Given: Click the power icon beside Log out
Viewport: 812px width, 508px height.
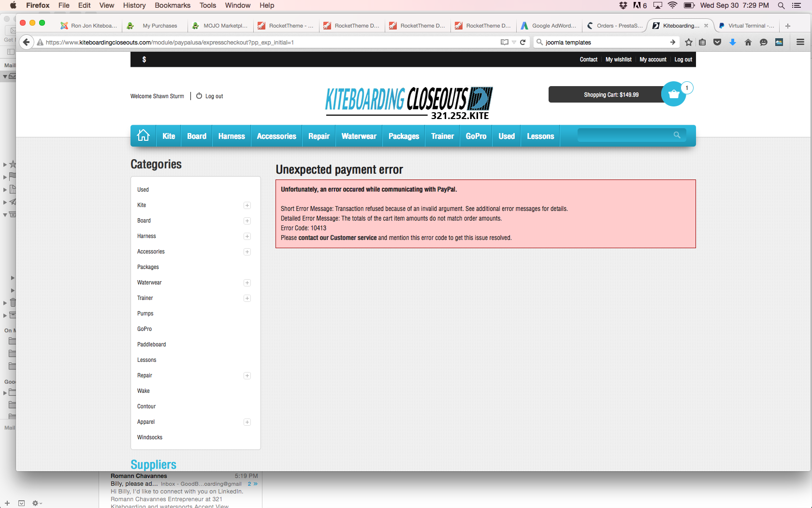Looking at the screenshot, I should pos(199,96).
